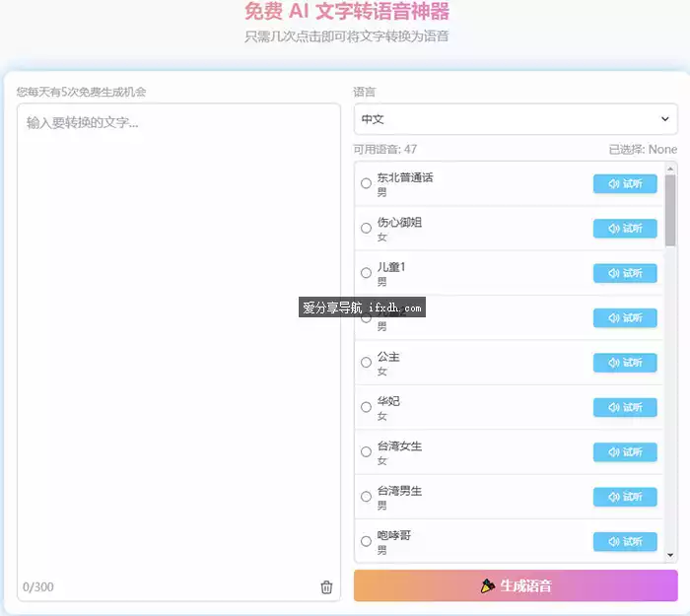Select the 咆哮哥 voice radio button
Viewport: 690px width, 616px height.
click(366, 541)
